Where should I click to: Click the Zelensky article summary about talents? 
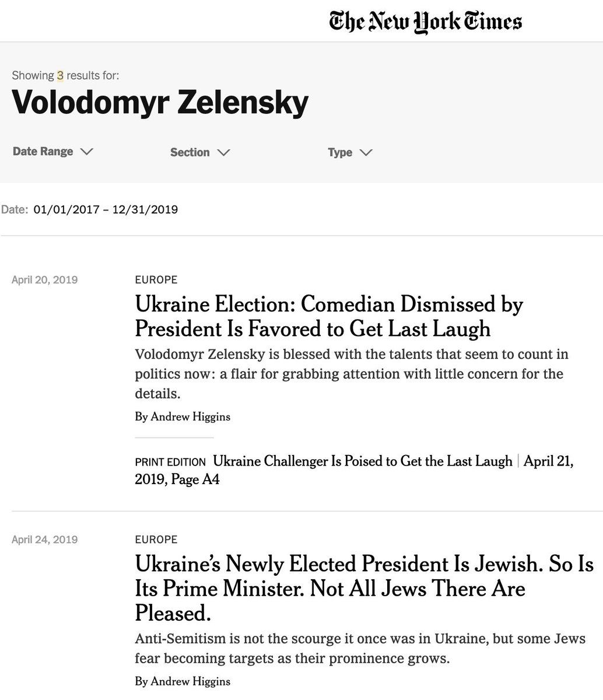click(x=352, y=374)
